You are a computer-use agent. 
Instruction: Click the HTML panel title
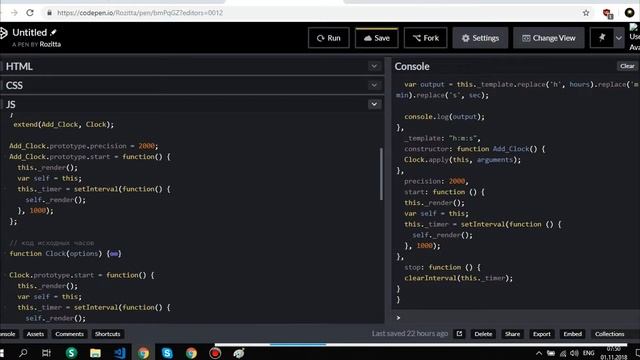[19, 67]
